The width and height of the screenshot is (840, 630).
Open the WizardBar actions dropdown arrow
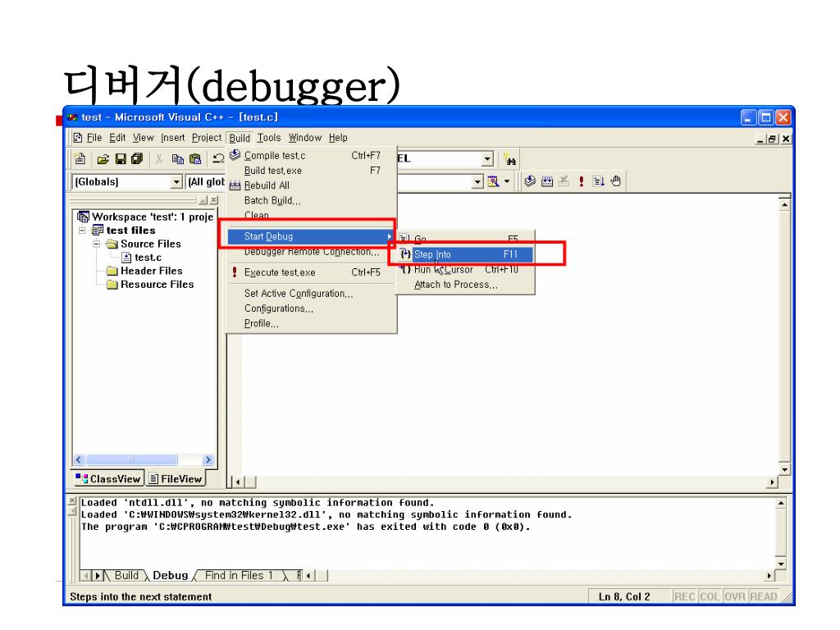click(x=507, y=181)
